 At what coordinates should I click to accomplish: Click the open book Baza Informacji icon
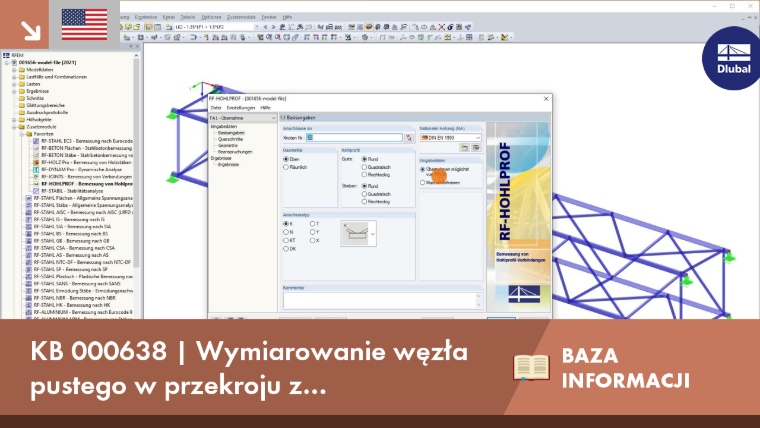pyautogui.click(x=532, y=367)
